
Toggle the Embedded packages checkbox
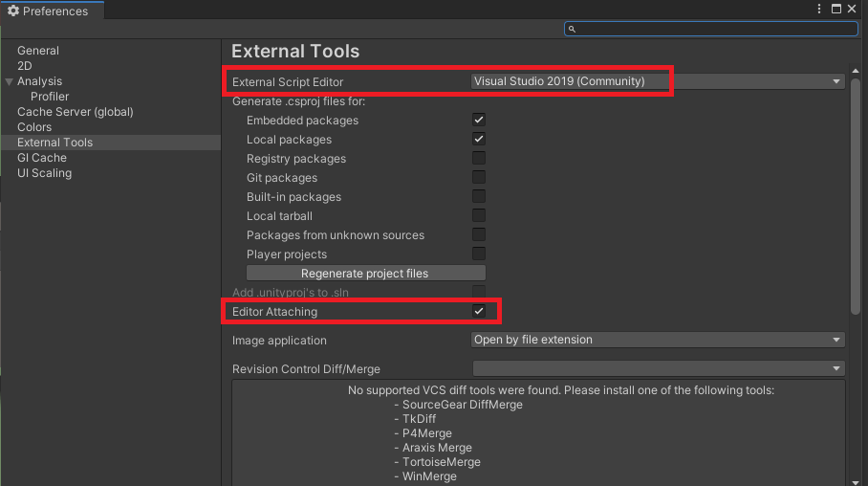tap(479, 120)
